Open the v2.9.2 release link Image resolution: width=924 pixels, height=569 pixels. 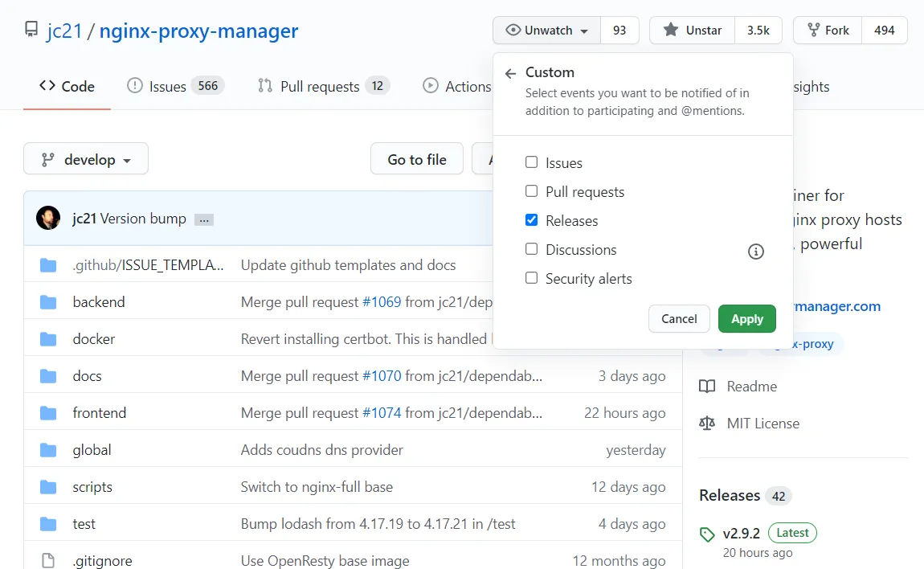pos(742,534)
